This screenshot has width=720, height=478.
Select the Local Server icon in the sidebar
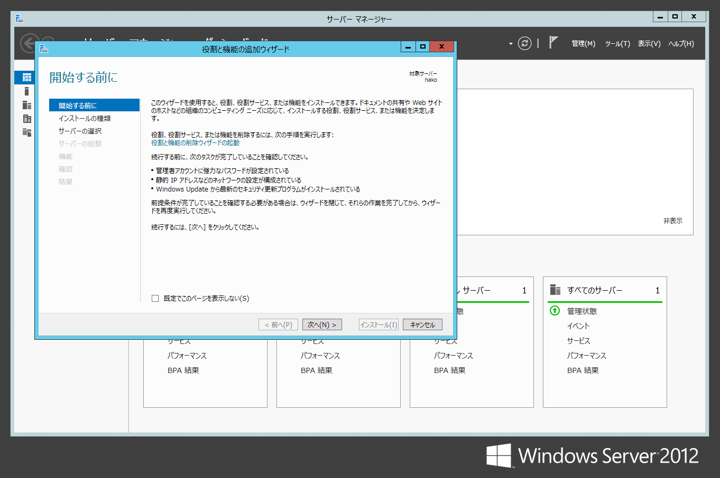(27, 91)
